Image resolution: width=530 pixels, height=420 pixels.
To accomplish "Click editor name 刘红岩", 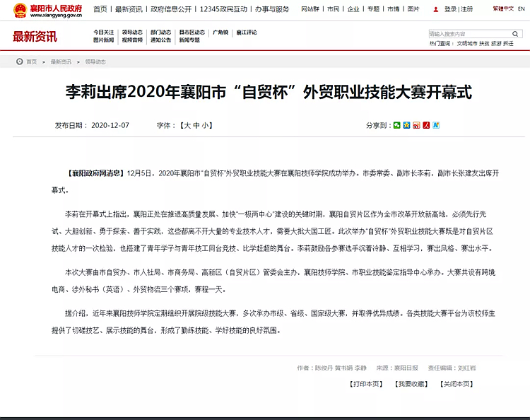I will pyautogui.click(x=466, y=368).
